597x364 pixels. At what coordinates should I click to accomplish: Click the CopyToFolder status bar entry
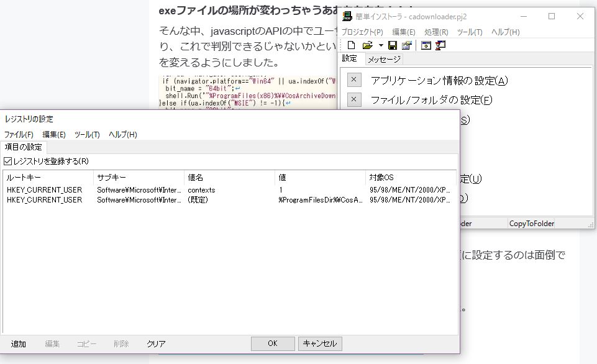(532, 224)
